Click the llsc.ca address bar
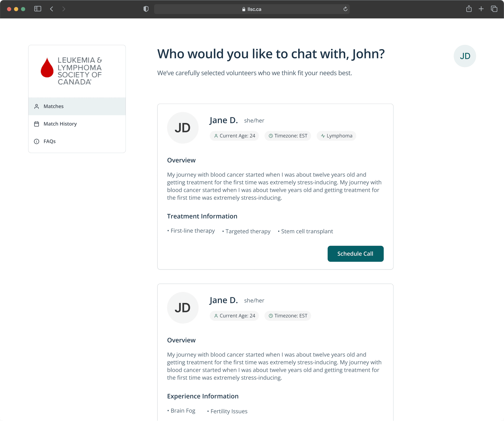This screenshot has height=421, width=504. [252, 9]
